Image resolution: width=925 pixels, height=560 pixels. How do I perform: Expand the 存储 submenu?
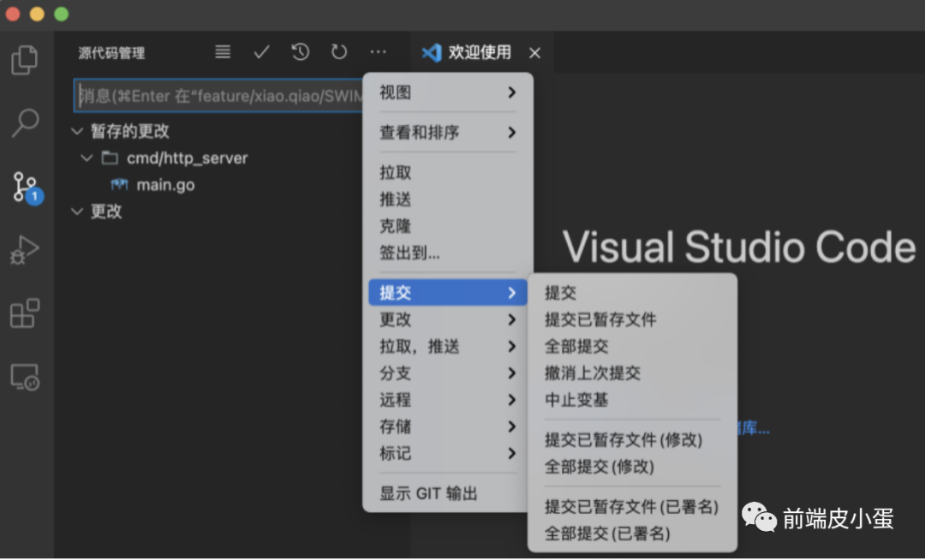click(448, 426)
